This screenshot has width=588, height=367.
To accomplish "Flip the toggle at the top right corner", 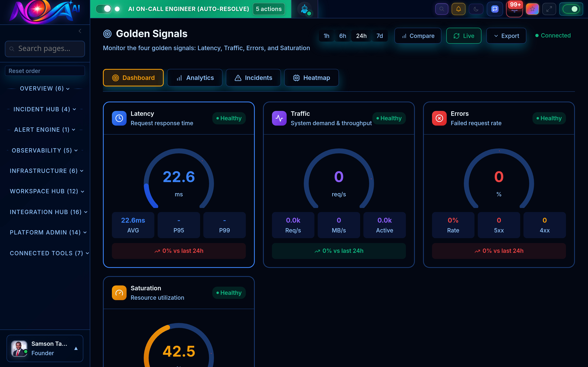I will click(571, 9).
